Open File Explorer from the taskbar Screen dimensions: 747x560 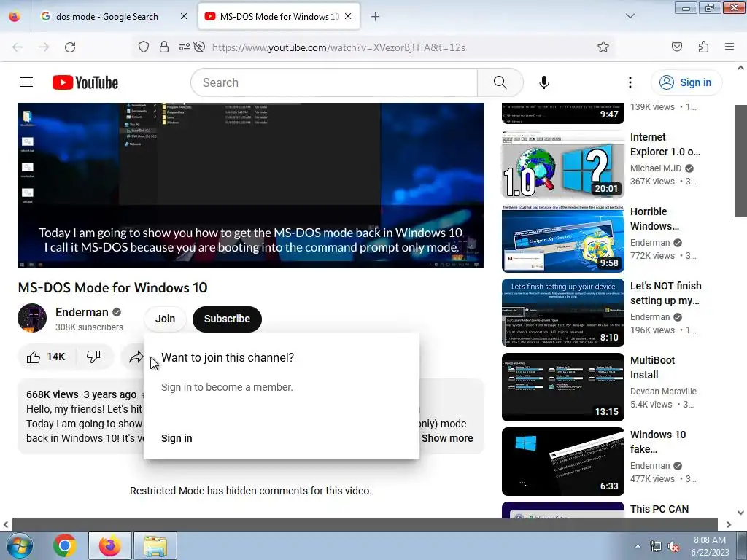tap(155, 545)
